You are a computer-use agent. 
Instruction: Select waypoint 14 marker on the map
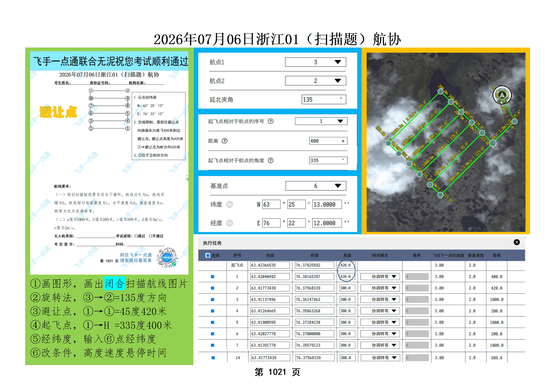point(493,143)
